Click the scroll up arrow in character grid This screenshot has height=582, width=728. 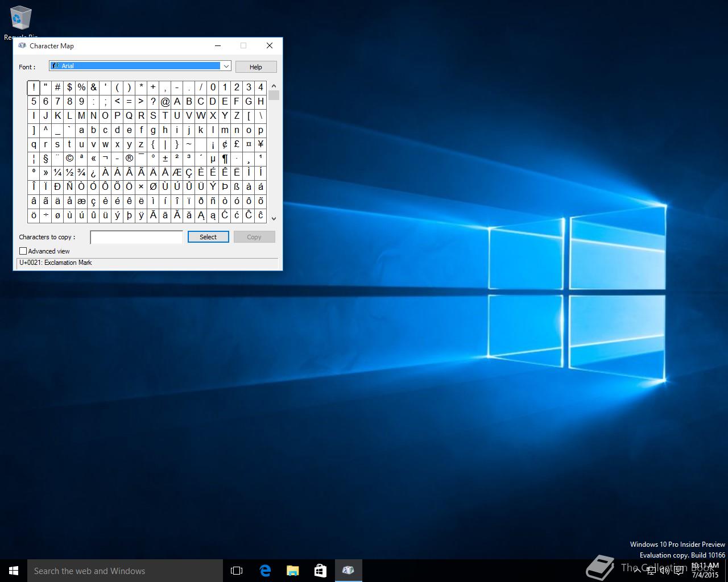pos(274,86)
